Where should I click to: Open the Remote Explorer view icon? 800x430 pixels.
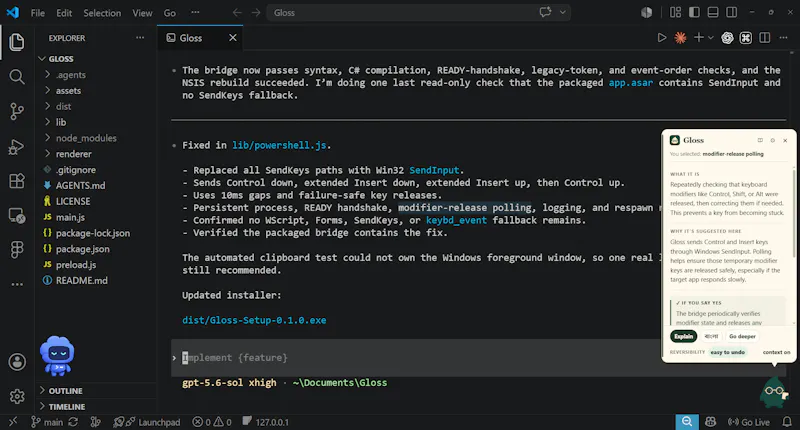point(16,216)
